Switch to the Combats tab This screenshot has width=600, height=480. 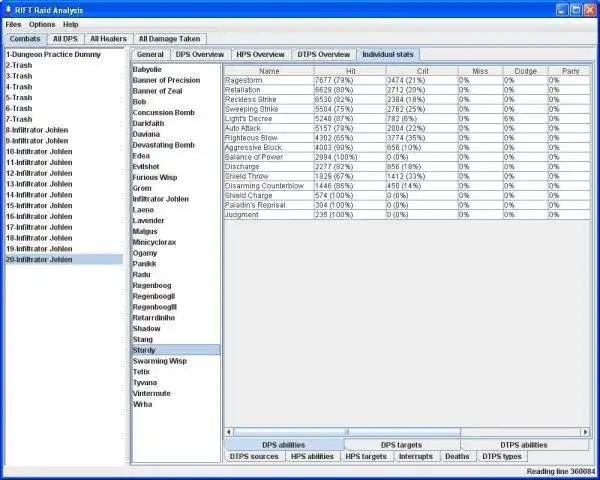pyautogui.click(x=25, y=39)
